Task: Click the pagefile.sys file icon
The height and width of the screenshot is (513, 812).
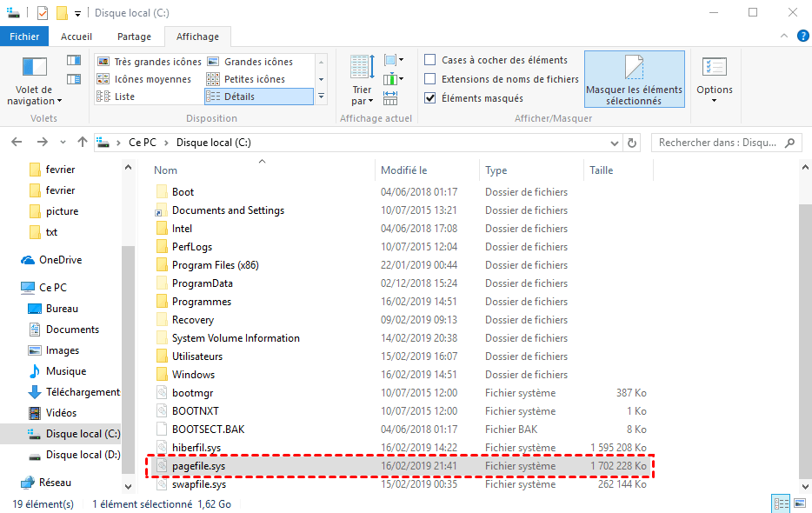Action: point(162,465)
